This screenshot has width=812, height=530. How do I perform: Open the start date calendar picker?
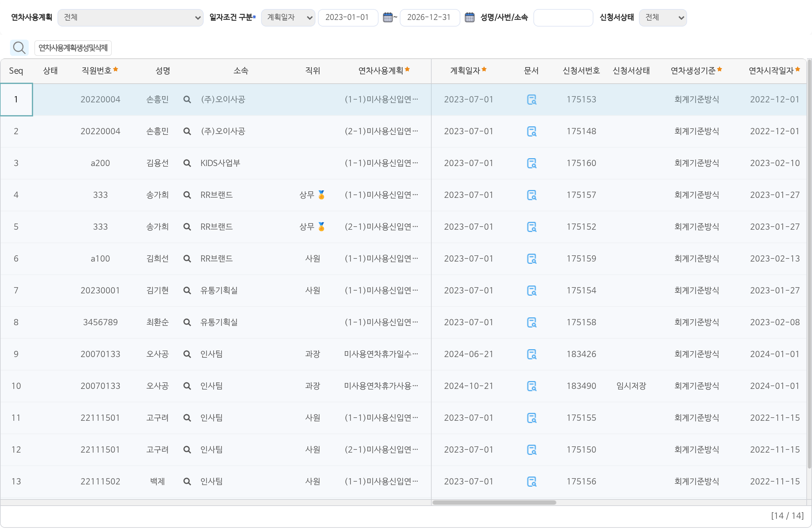click(x=388, y=17)
